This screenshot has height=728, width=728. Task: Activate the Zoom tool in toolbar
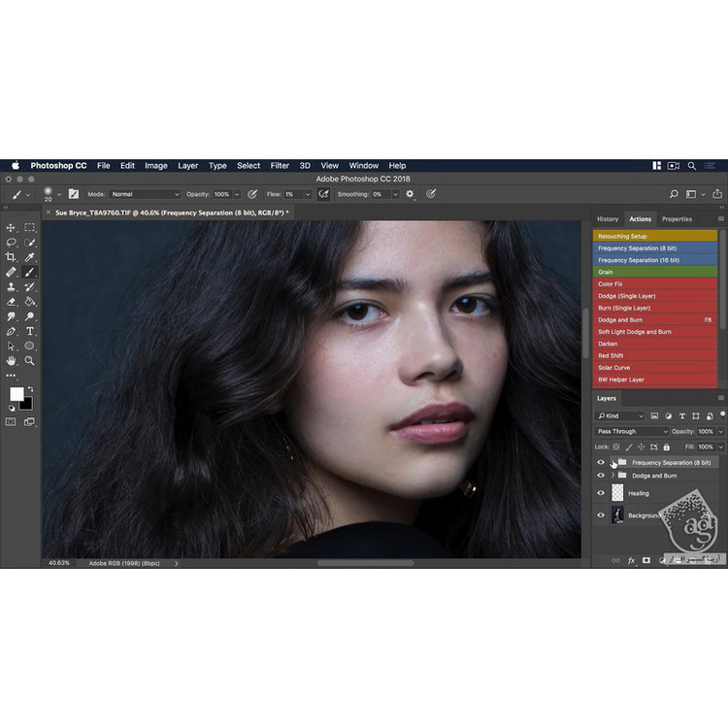pyautogui.click(x=30, y=360)
